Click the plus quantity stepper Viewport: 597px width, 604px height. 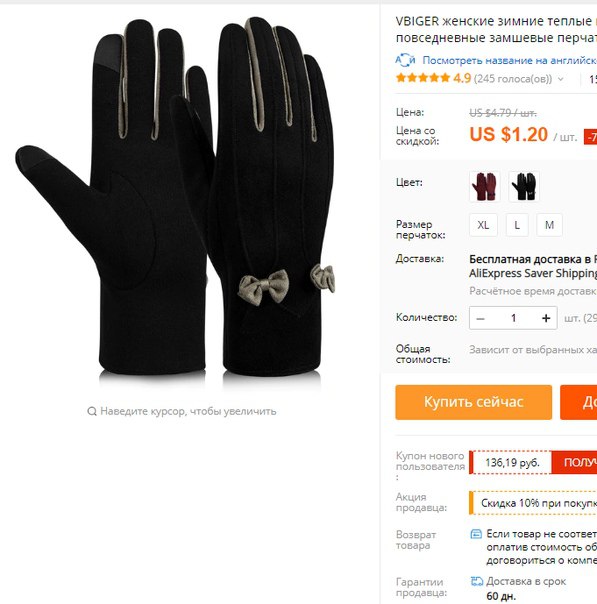point(546,318)
